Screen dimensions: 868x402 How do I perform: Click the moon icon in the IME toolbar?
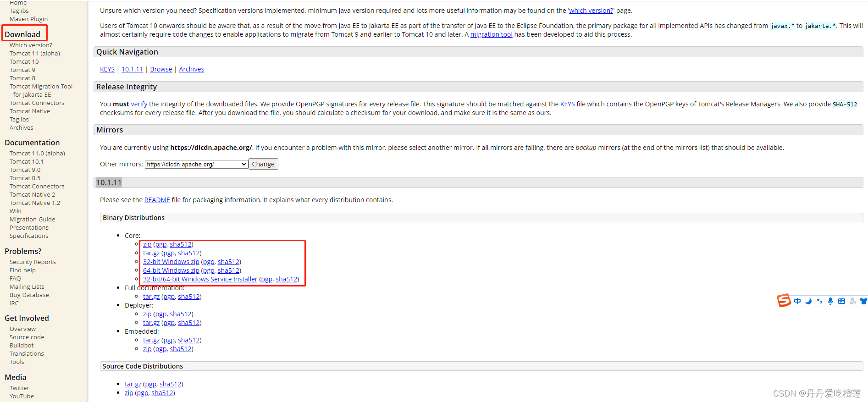pos(808,301)
